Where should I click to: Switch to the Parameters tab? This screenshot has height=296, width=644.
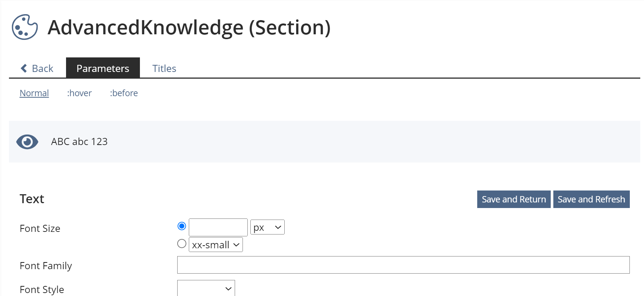103,68
